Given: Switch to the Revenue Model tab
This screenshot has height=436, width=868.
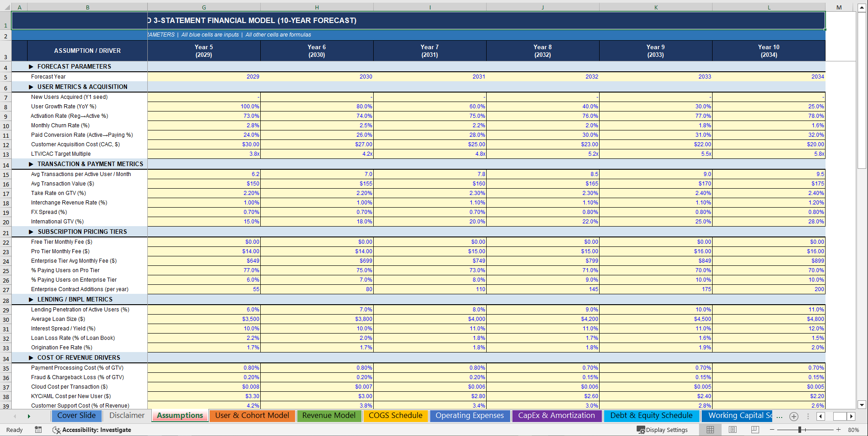Looking at the screenshot, I should 329,416.
